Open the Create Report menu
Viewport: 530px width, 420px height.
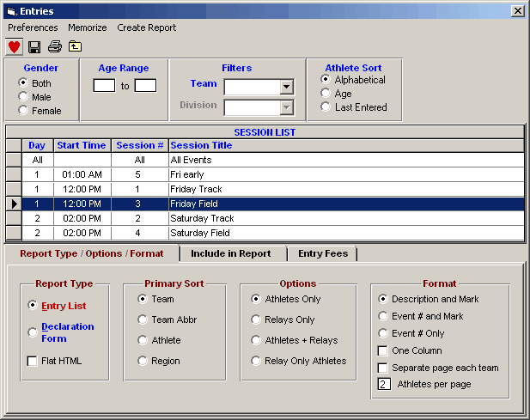[x=146, y=27]
